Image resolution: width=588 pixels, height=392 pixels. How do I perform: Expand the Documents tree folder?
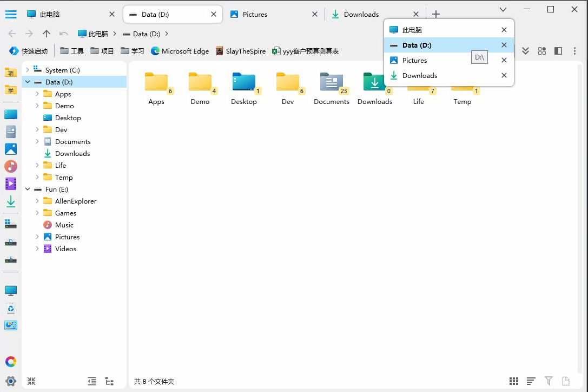point(37,142)
